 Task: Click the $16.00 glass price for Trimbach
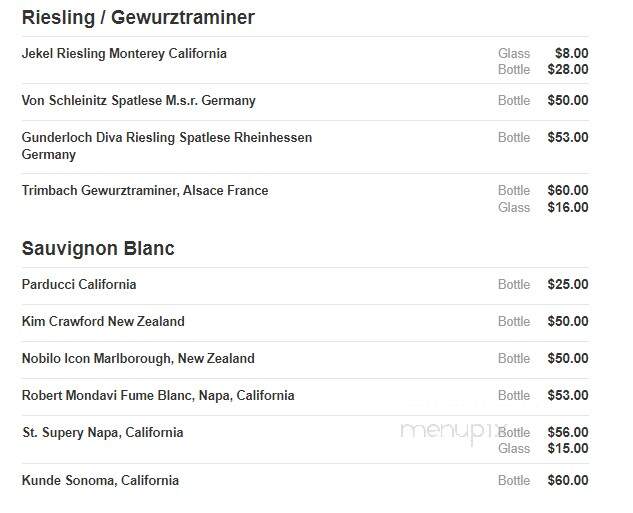[568, 207]
